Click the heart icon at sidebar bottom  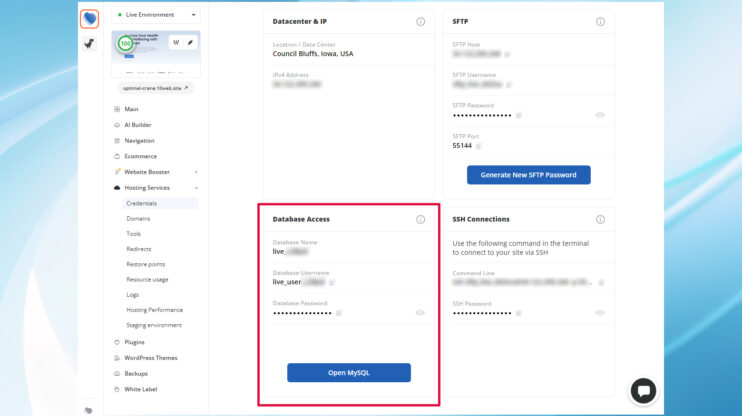(x=88, y=410)
